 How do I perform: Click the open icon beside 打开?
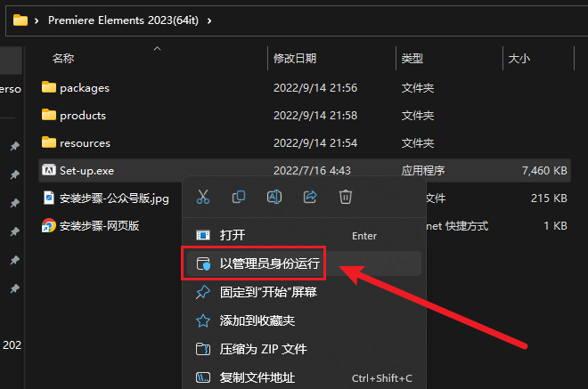[x=203, y=235]
